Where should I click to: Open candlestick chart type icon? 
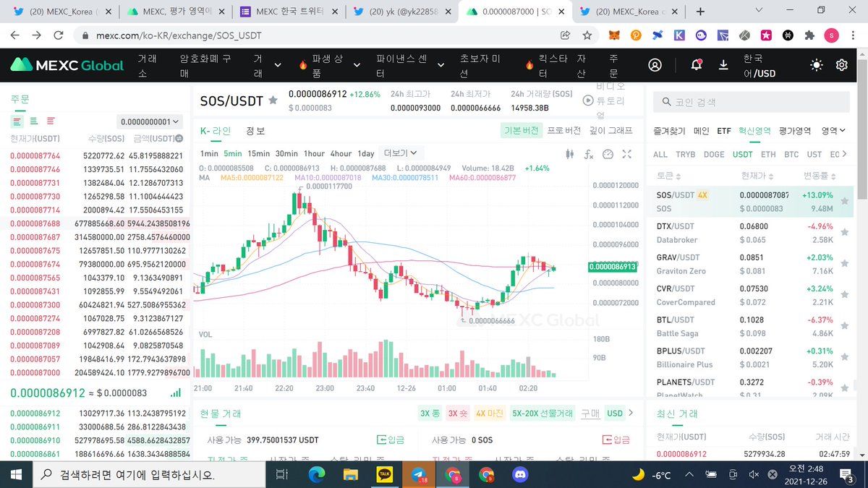click(570, 153)
